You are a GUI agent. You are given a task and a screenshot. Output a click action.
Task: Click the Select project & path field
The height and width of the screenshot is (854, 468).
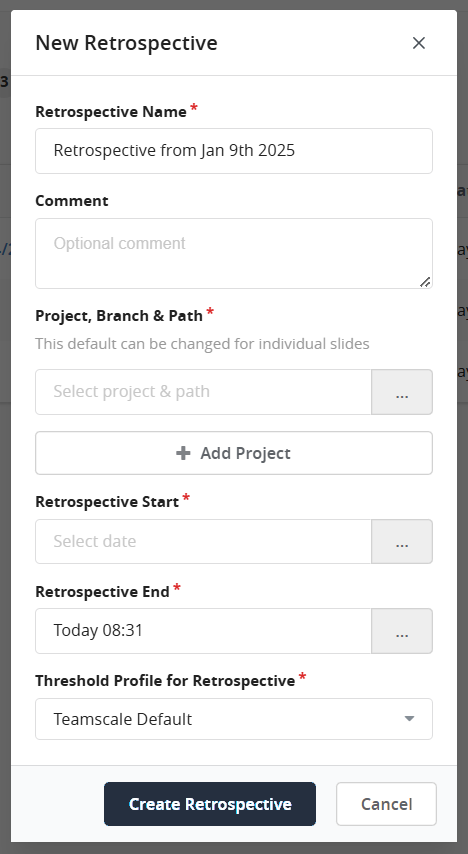tap(203, 392)
